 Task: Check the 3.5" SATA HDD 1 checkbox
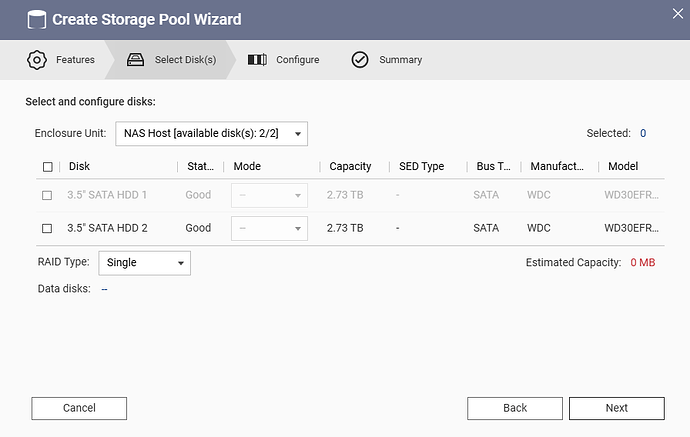click(47, 195)
